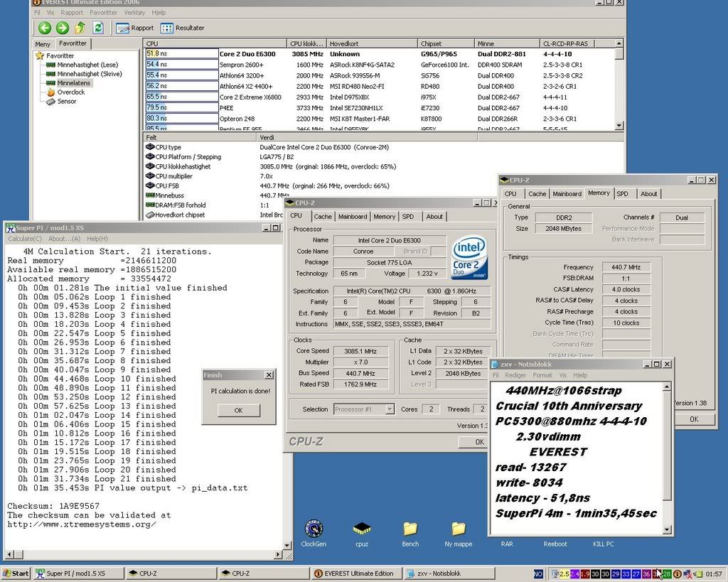Click the EVEREST up-level arrow icon
The height and width of the screenshot is (582, 728).
[x=80, y=28]
